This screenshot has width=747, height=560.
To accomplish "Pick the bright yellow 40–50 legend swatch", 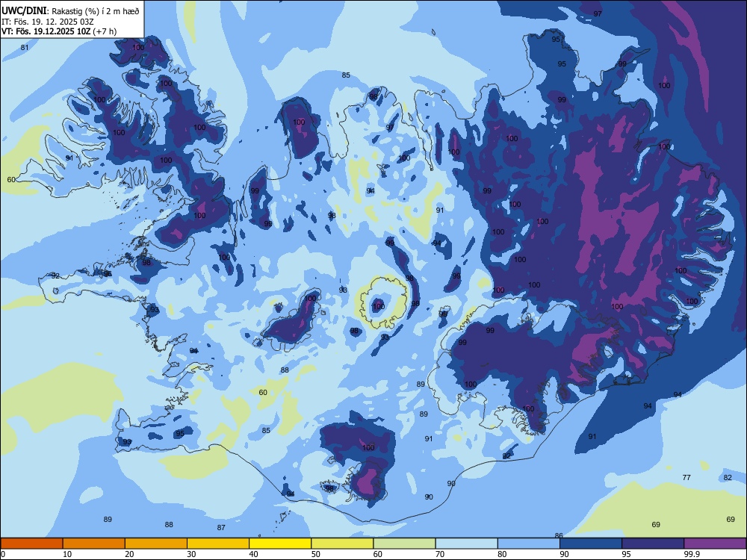I will point(280,544).
